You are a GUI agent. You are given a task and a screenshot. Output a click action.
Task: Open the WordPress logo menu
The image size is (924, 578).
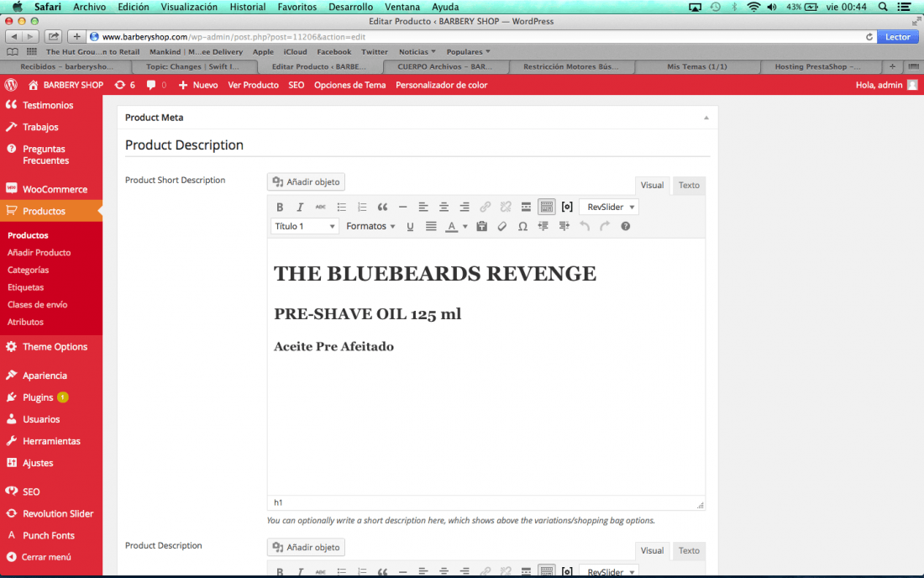tap(11, 85)
